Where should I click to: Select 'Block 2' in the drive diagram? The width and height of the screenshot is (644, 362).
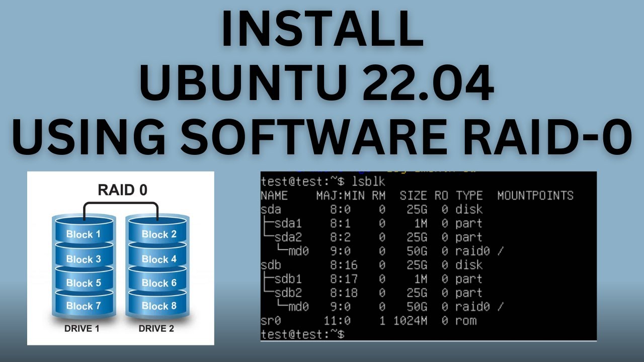pyautogui.click(x=159, y=234)
